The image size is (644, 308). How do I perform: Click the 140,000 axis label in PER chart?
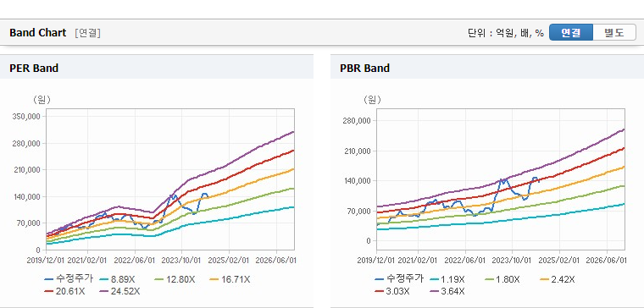(27, 197)
